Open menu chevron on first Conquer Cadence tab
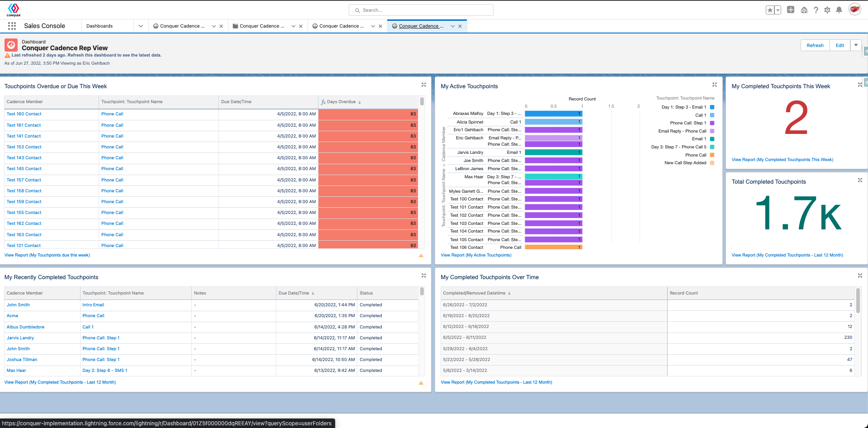The width and height of the screenshot is (868, 428). (x=214, y=26)
